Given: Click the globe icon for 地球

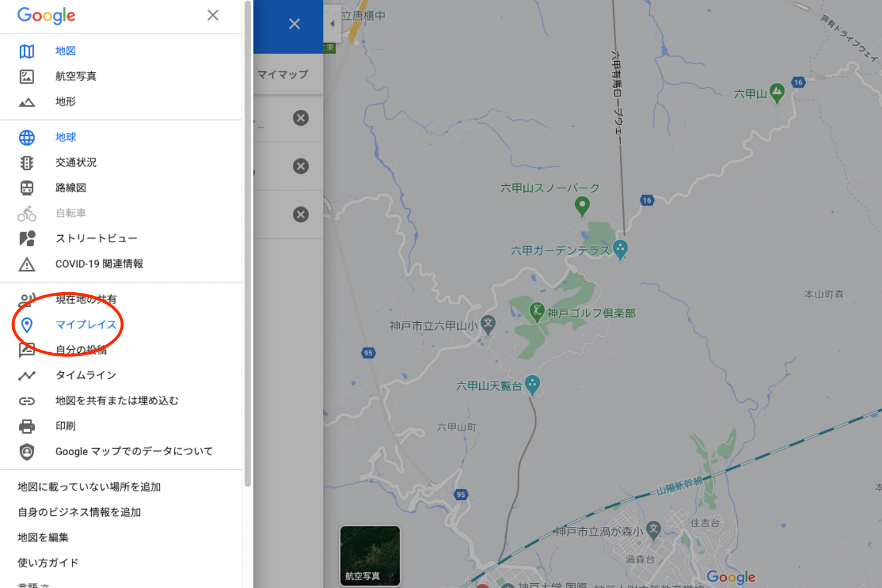Looking at the screenshot, I should (x=26, y=138).
